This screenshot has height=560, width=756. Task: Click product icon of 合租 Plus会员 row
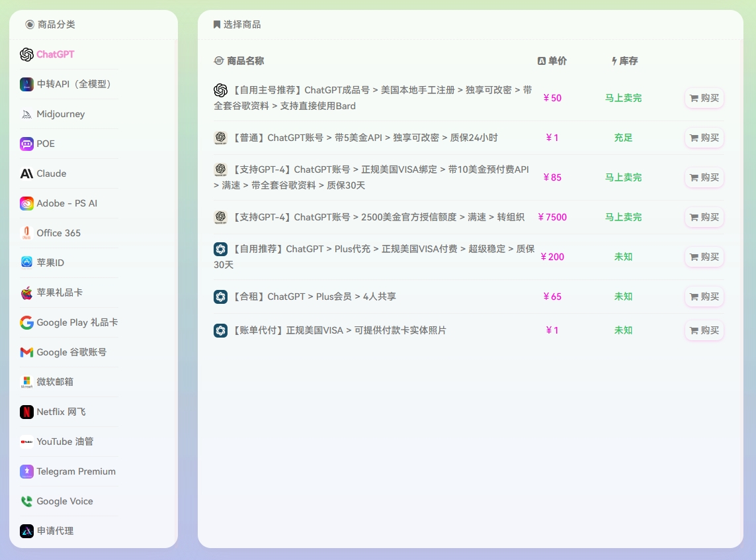(220, 297)
